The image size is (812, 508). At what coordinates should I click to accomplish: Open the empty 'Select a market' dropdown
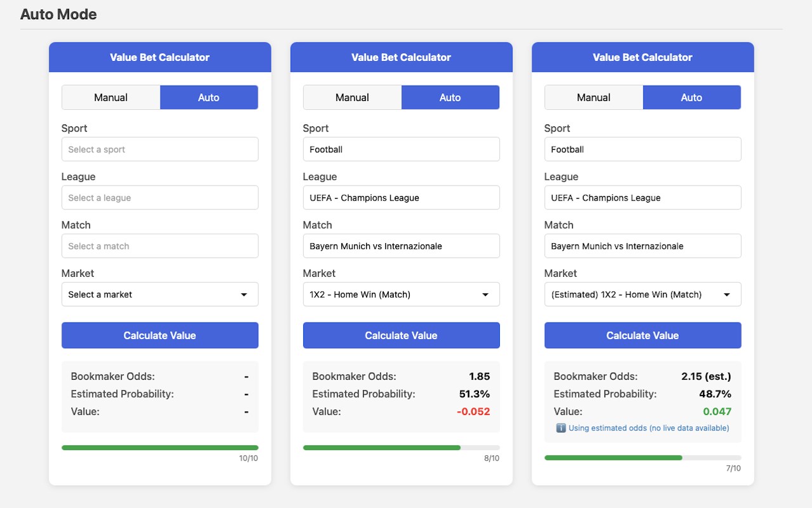click(x=160, y=295)
